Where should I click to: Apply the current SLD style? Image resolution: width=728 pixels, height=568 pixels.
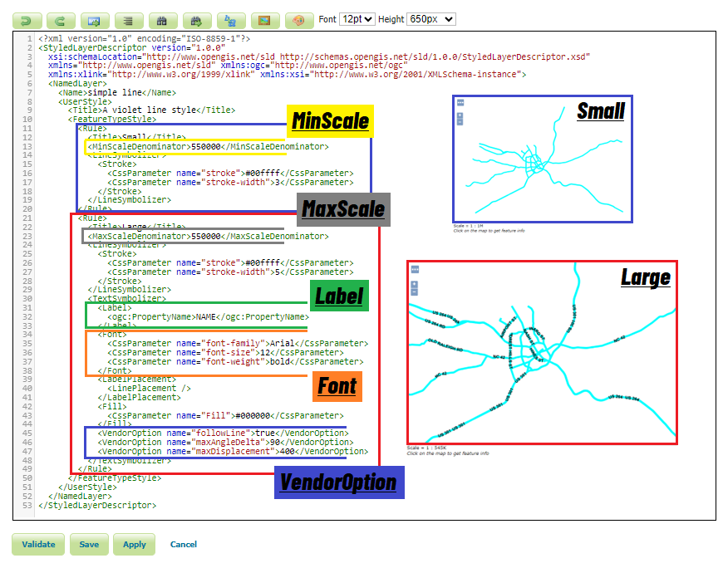tap(134, 544)
